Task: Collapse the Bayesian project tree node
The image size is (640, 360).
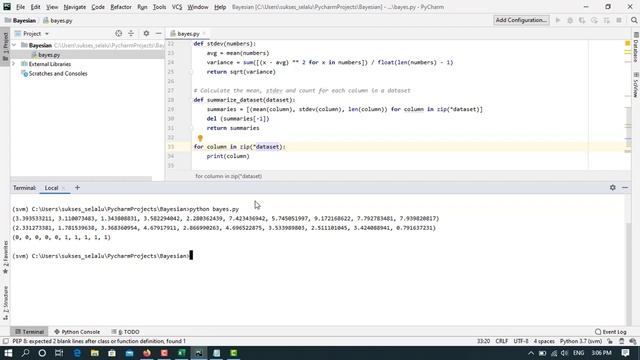Action: click(14, 45)
